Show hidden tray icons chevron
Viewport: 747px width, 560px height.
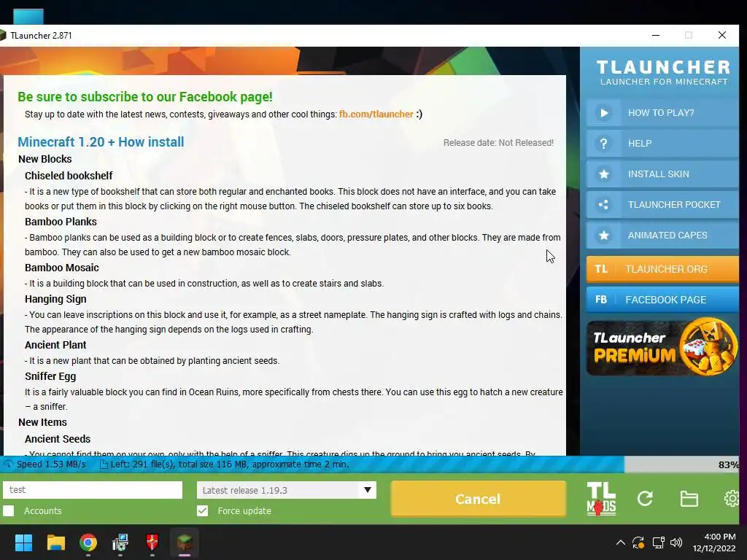point(620,542)
